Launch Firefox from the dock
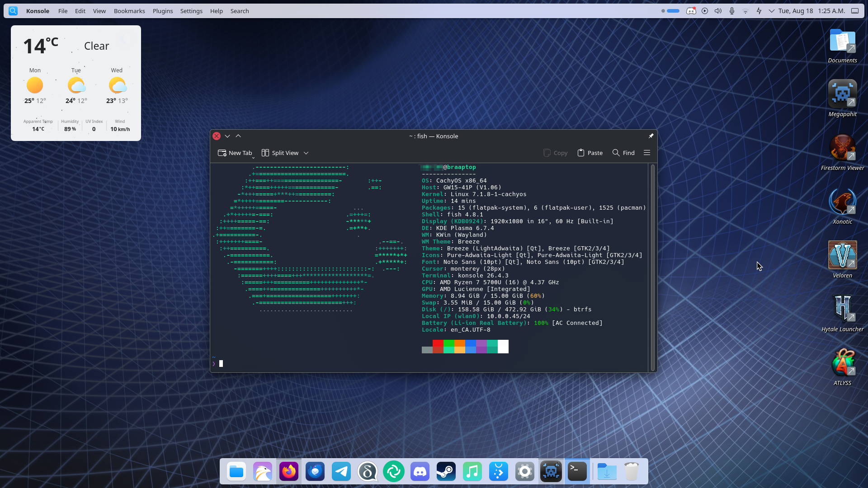Viewport: 868px width, 488px height. pyautogui.click(x=289, y=472)
